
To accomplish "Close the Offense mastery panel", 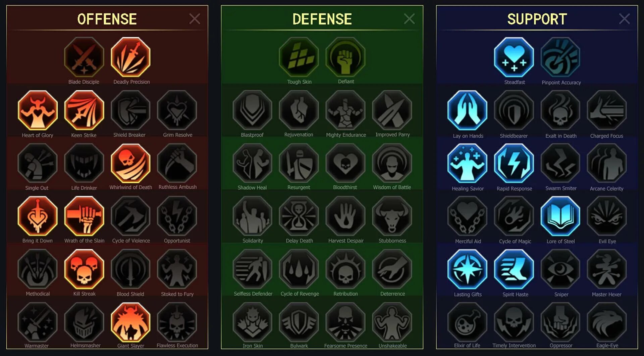I will 195,19.
